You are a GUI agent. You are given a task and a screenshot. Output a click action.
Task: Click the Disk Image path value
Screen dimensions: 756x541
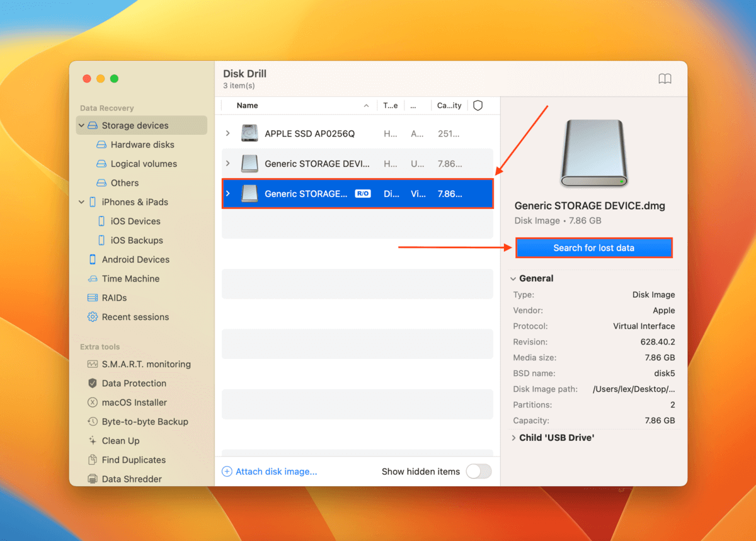tap(634, 389)
